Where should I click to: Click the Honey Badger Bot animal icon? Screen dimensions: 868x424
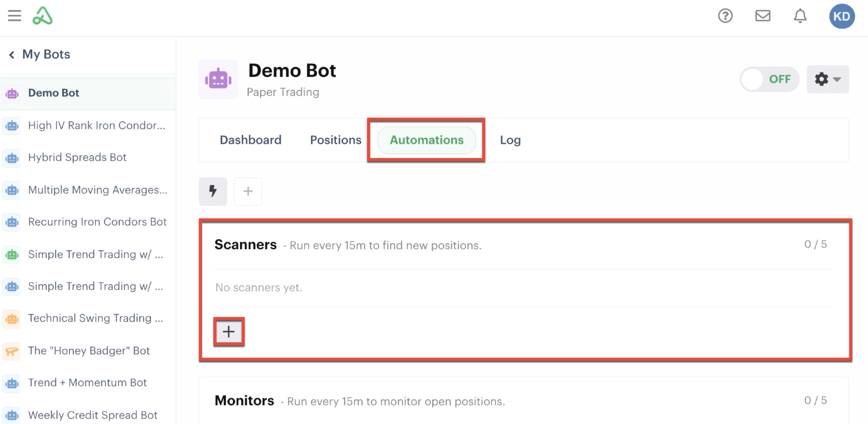tap(12, 351)
